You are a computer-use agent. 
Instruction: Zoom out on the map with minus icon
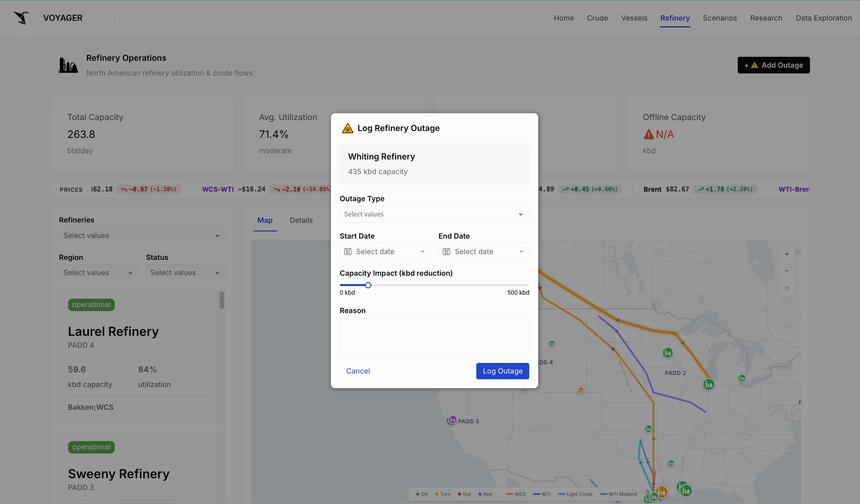(787, 271)
